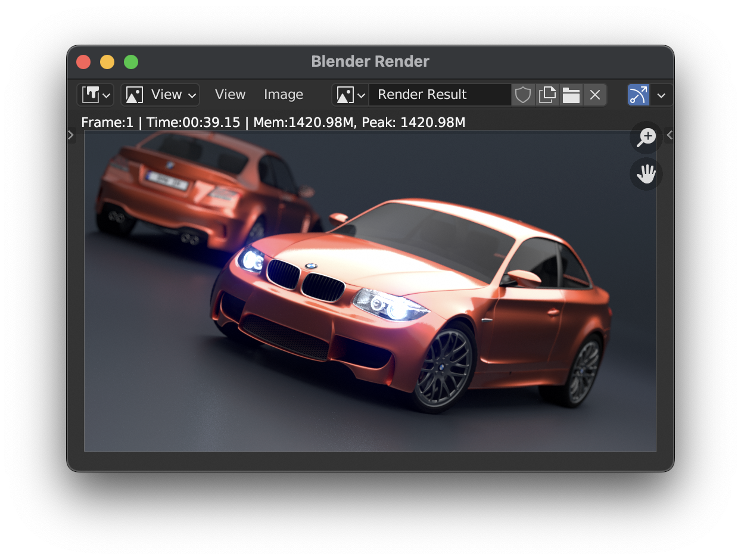Screen dimensions: 741x560
Task: Close the Blender Render window
Action: coord(83,62)
